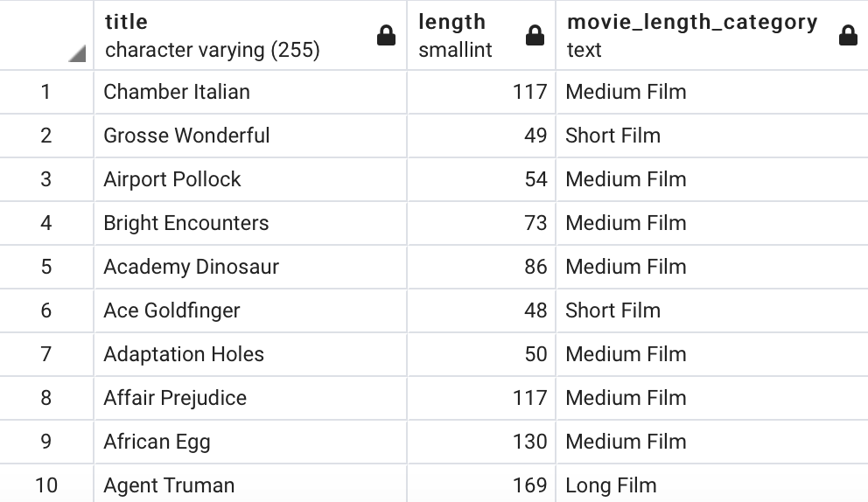Click the Chamber Italian title cell

point(250,92)
